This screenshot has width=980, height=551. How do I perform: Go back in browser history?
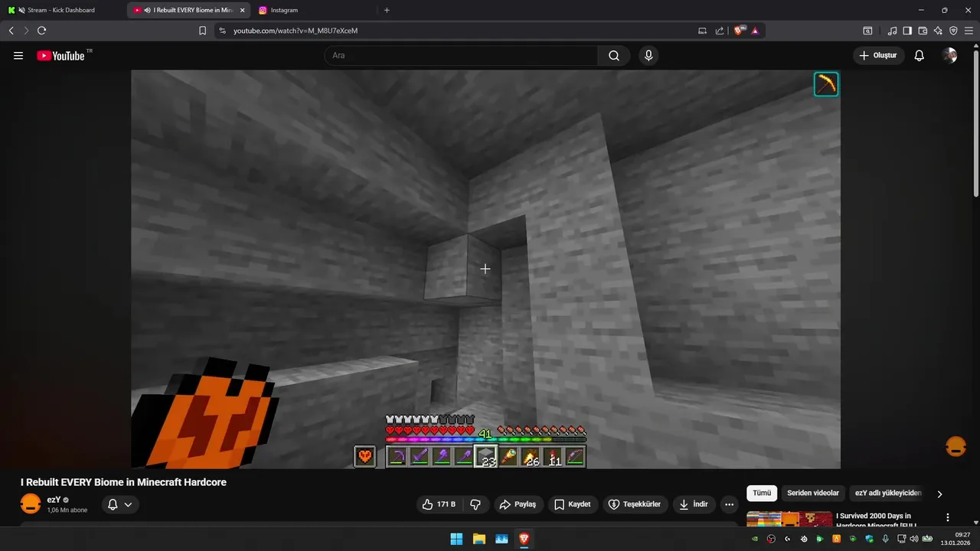tap(11, 31)
